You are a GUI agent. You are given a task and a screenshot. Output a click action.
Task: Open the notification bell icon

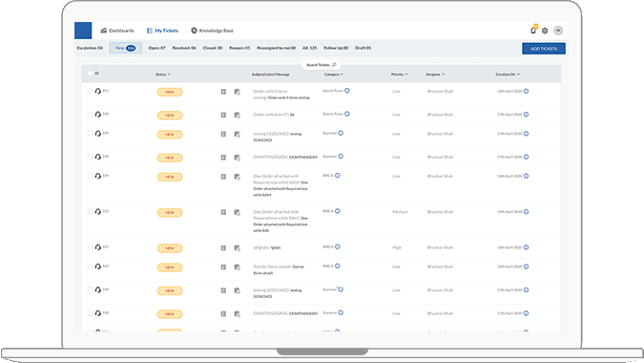point(533,30)
